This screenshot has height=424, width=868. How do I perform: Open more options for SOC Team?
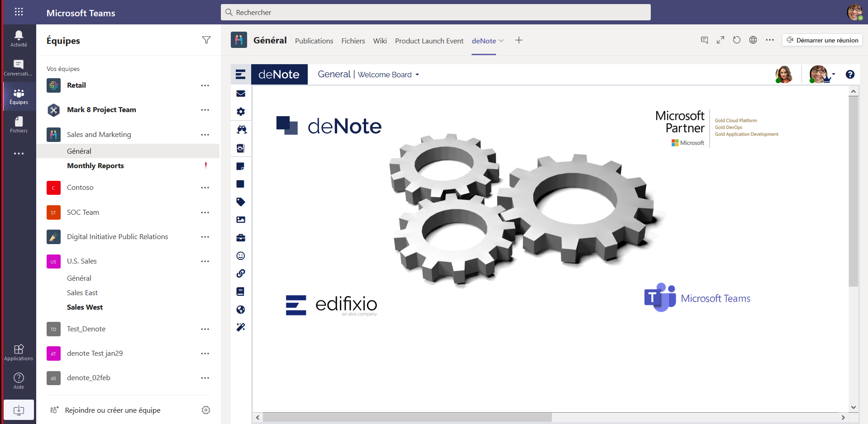coord(205,212)
